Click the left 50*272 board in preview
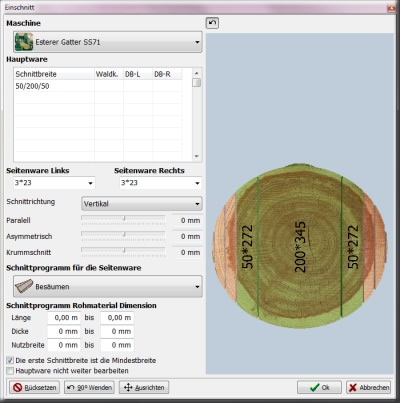Viewport: 400px width, 403px height. pyautogui.click(x=247, y=247)
